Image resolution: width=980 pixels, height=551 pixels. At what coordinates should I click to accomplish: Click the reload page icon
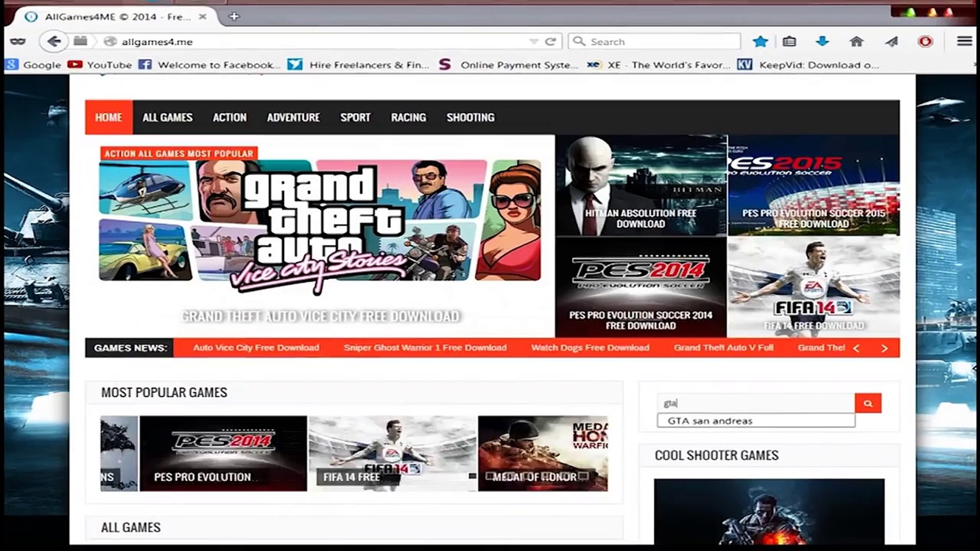point(550,41)
